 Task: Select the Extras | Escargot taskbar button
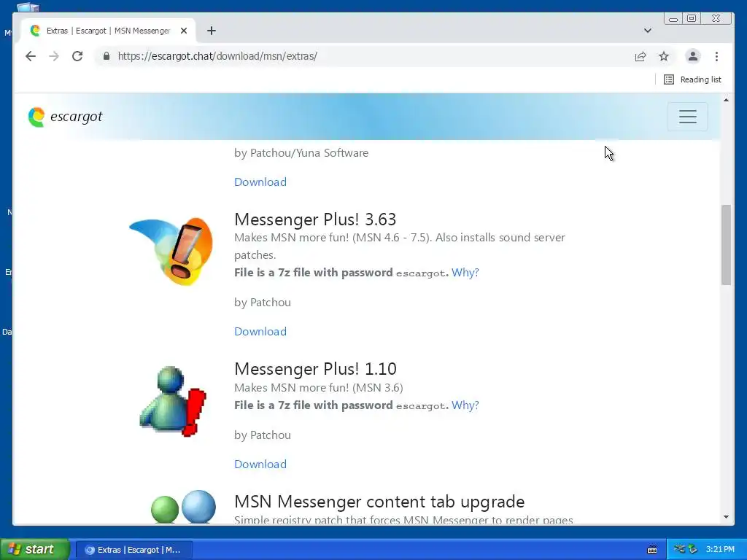[x=134, y=550]
